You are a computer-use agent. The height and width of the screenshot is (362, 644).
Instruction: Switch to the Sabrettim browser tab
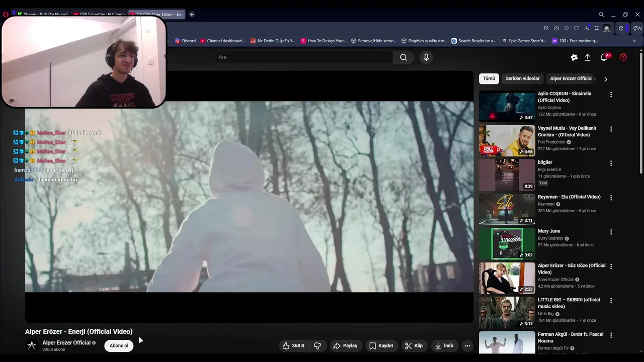point(100,15)
